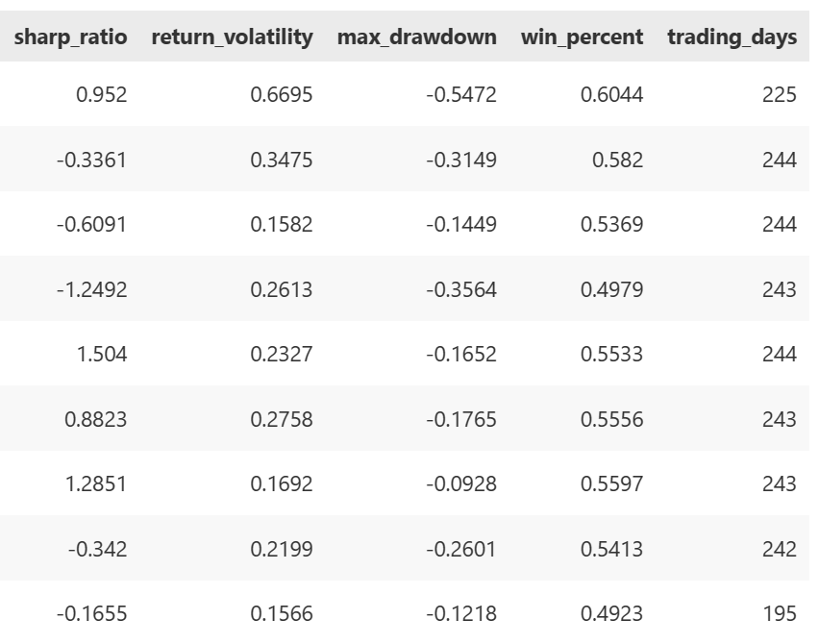This screenshot has width=819, height=644.
Task: Select the sharp_ratio cell -1.2492
Action: point(94,290)
